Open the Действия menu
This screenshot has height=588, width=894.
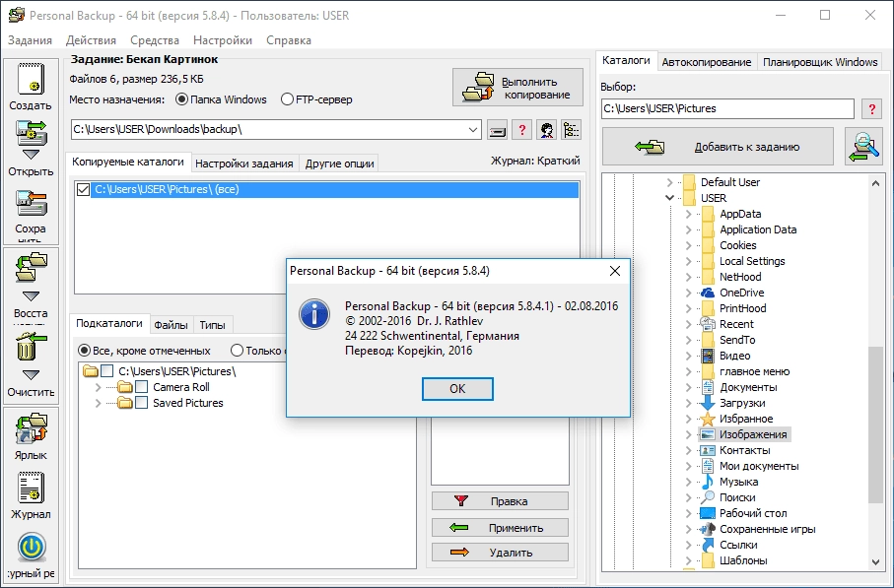coord(91,40)
